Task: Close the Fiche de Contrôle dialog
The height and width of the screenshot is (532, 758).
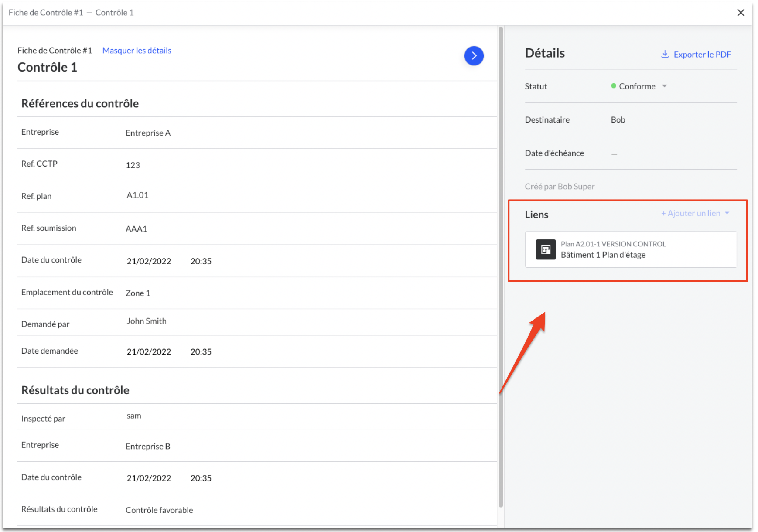Action: (741, 13)
